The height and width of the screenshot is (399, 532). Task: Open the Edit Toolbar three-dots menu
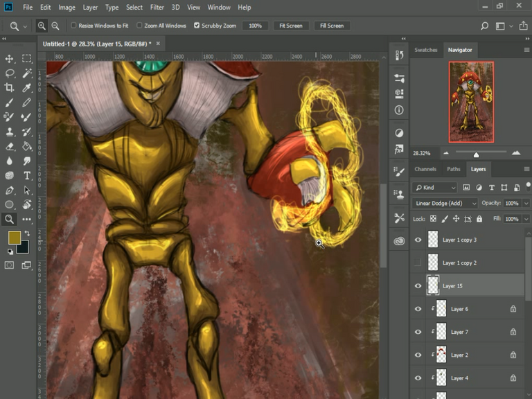click(27, 219)
